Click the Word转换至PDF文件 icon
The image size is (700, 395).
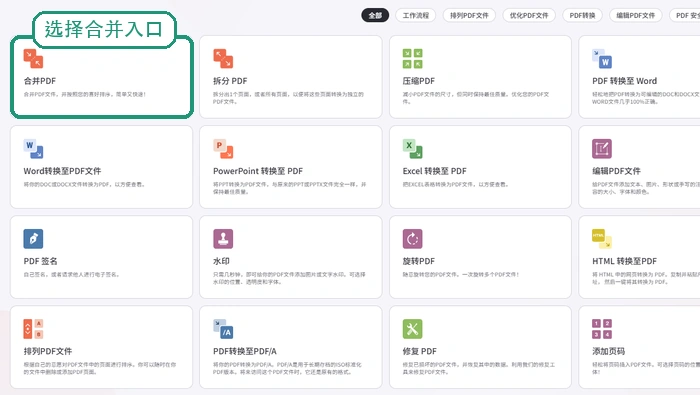(33, 149)
